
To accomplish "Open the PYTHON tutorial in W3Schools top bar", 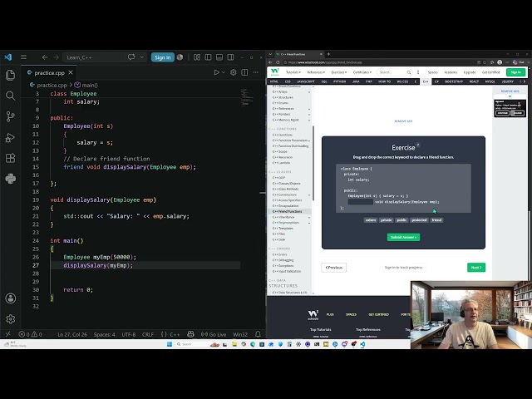I will pyautogui.click(x=339, y=81).
